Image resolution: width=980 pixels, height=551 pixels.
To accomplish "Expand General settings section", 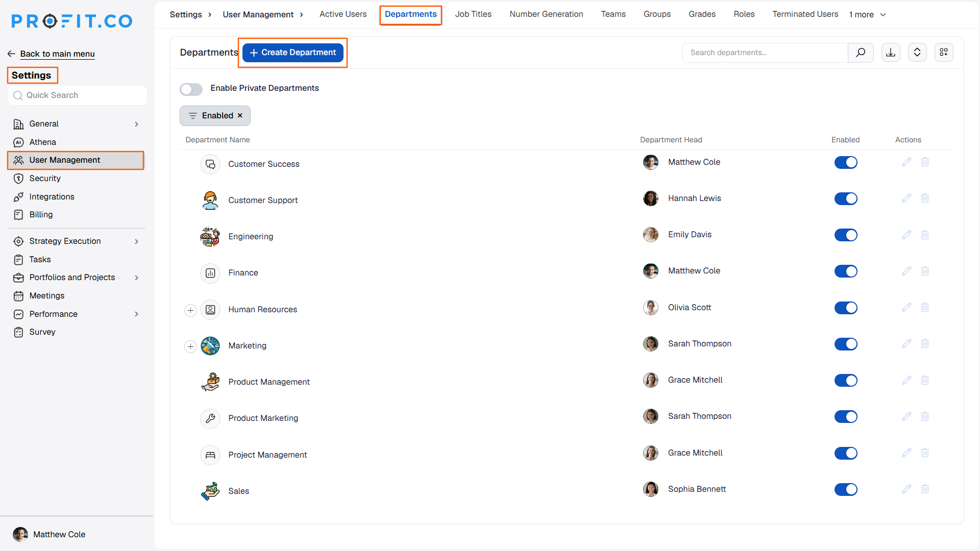I will point(136,124).
